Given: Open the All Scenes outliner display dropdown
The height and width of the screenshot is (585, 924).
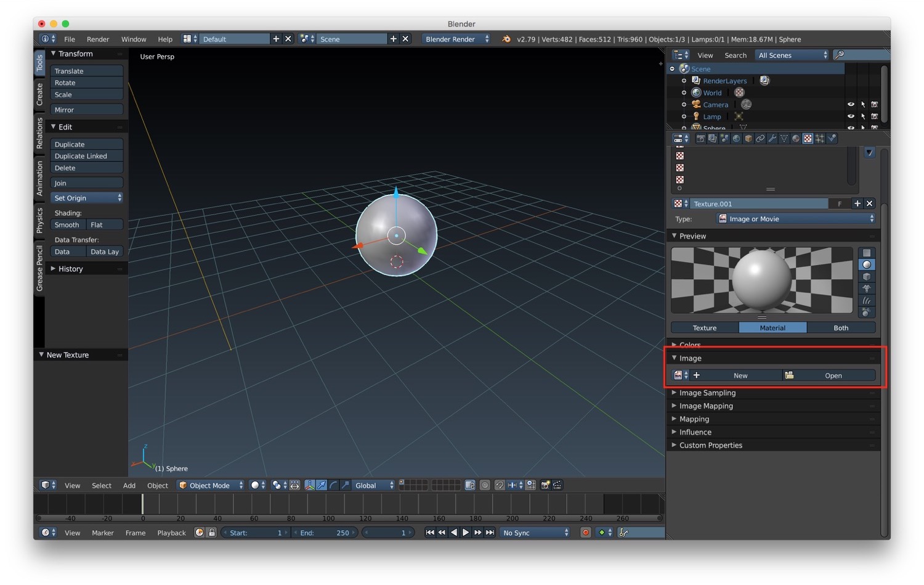Looking at the screenshot, I should (x=793, y=55).
